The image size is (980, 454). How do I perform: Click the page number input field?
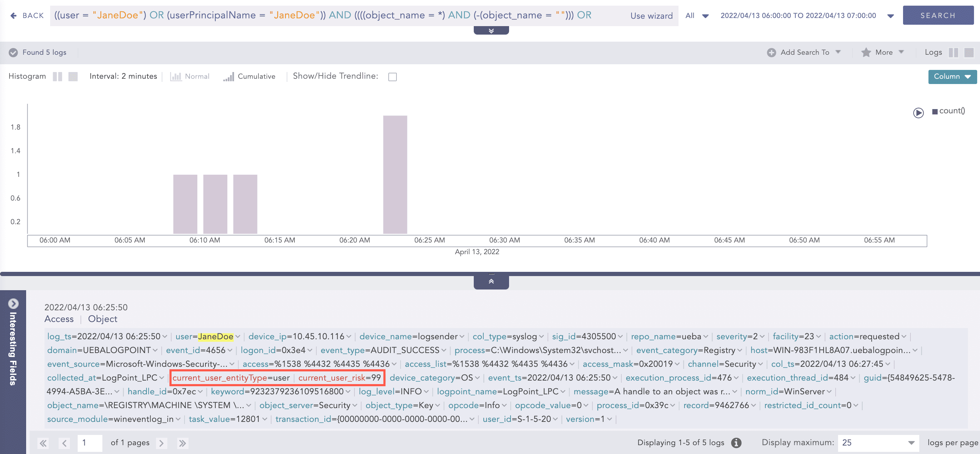point(90,443)
